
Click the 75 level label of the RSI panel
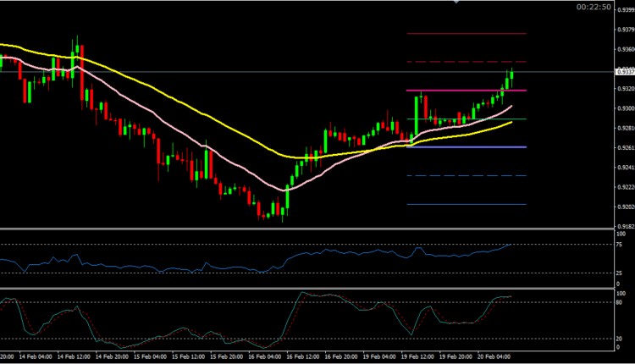pyautogui.click(x=619, y=245)
